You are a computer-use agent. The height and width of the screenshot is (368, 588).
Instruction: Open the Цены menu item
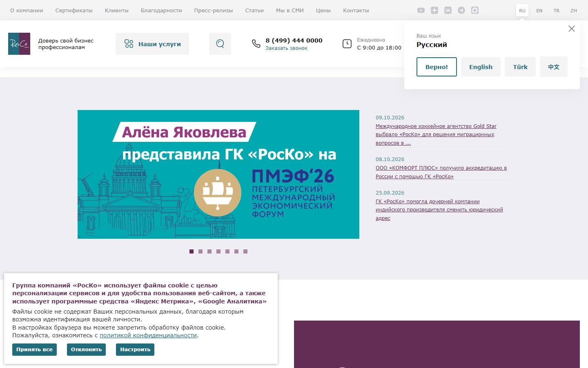(323, 11)
